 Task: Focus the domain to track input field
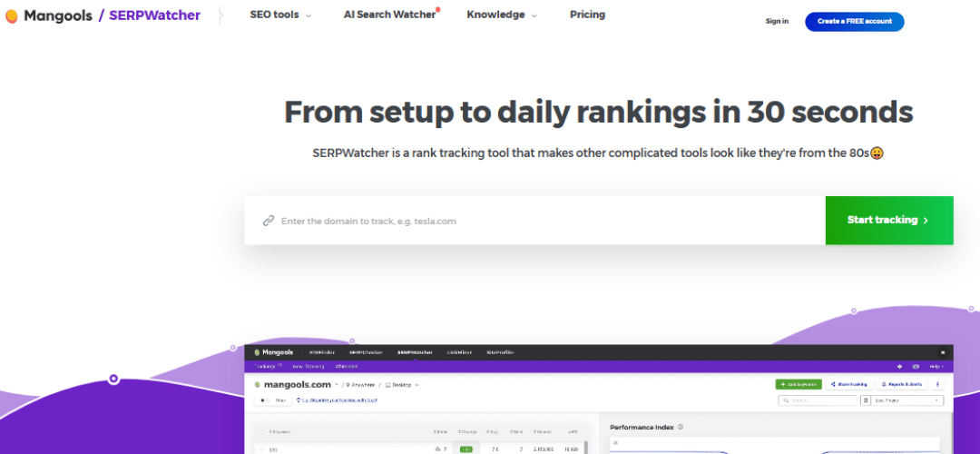pyautogui.click(x=535, y=220)
